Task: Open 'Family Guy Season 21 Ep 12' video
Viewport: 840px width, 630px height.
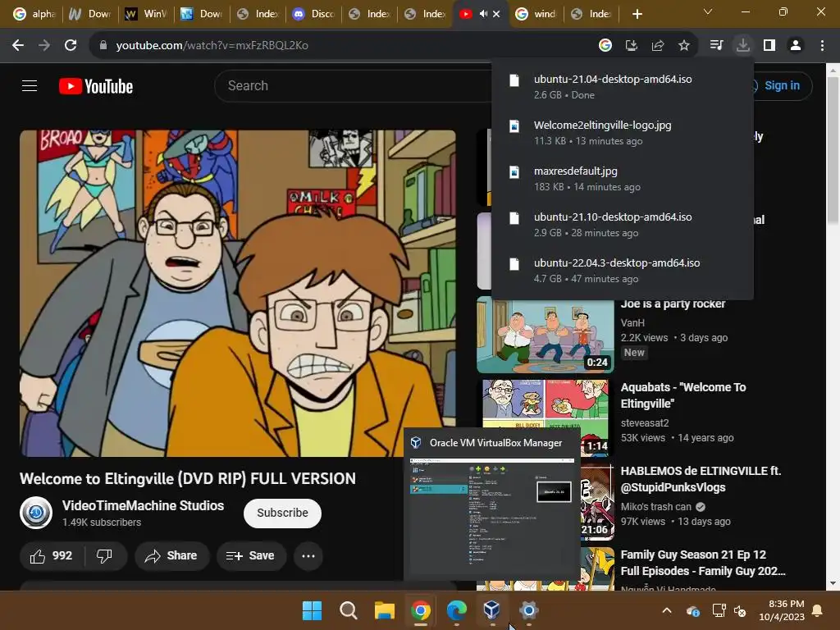Action: point(702,563)
